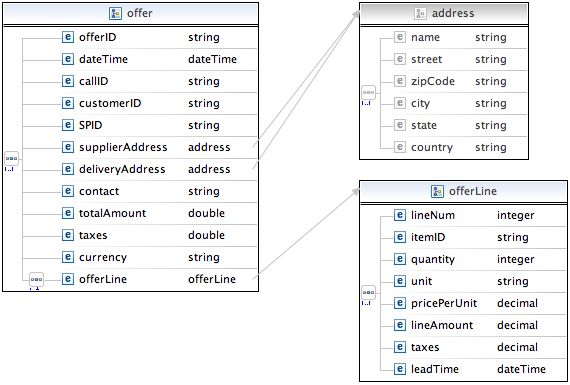
Task: Click the supplierAddress element name
Action: pos(123,148)
